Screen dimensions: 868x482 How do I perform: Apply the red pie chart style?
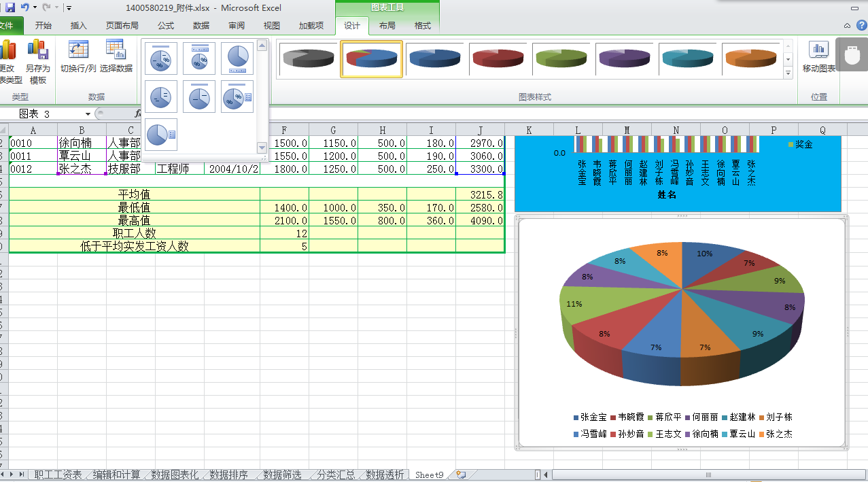(x=497, y=59)
